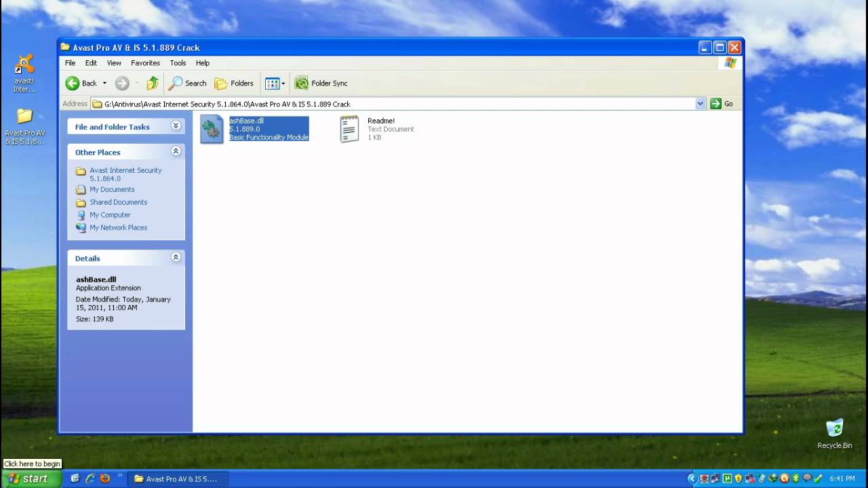Go to Shared Documents link
The height and width of the screenshot is (488, 868).
[118, 202]
